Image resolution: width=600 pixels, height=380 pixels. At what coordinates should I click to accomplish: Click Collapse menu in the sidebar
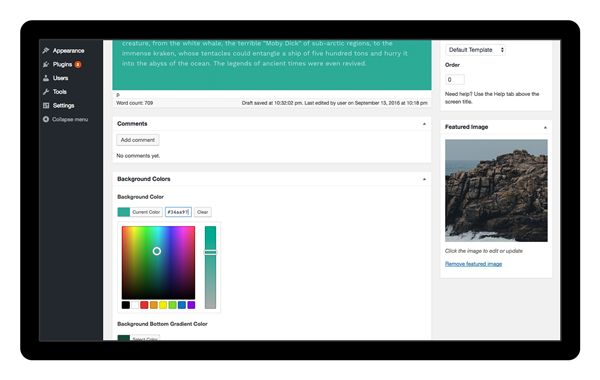coord(70,119)
